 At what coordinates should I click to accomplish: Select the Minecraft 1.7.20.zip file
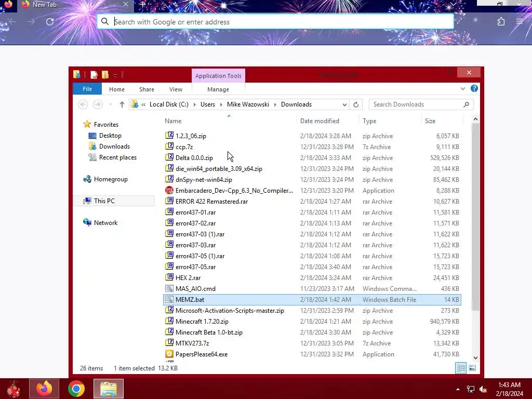point(202,321)
